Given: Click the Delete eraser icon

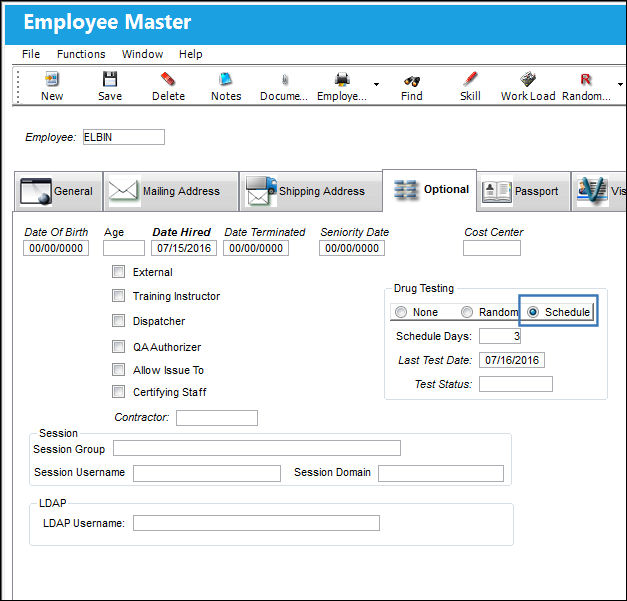Looking at the screenshot, I should (168, 80).
